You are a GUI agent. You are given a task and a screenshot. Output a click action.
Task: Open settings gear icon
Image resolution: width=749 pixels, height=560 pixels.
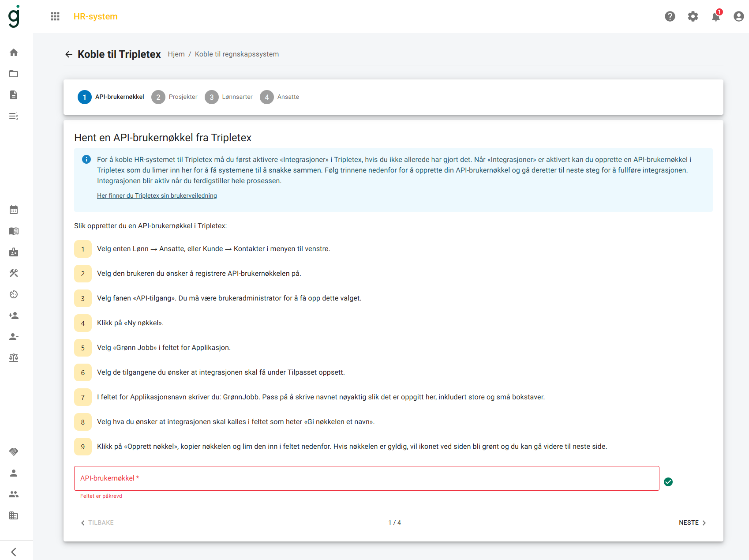click(x=693, y=16)
